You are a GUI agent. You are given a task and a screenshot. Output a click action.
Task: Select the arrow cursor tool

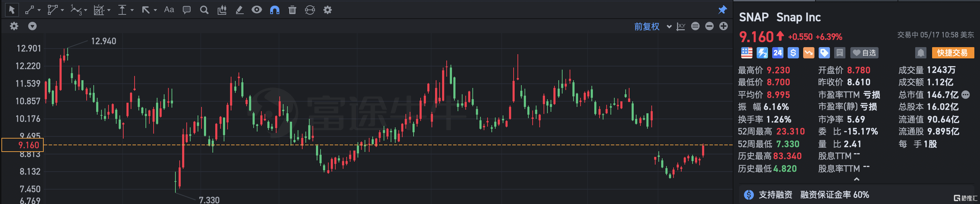[x=12, y=10]
